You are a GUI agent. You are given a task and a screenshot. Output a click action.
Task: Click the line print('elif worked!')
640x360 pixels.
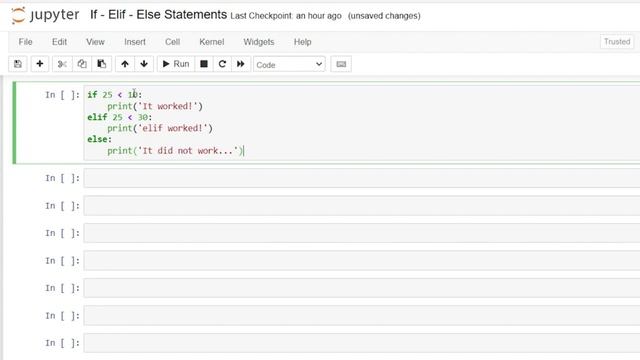pyautogui.click(x=160, y=128)
